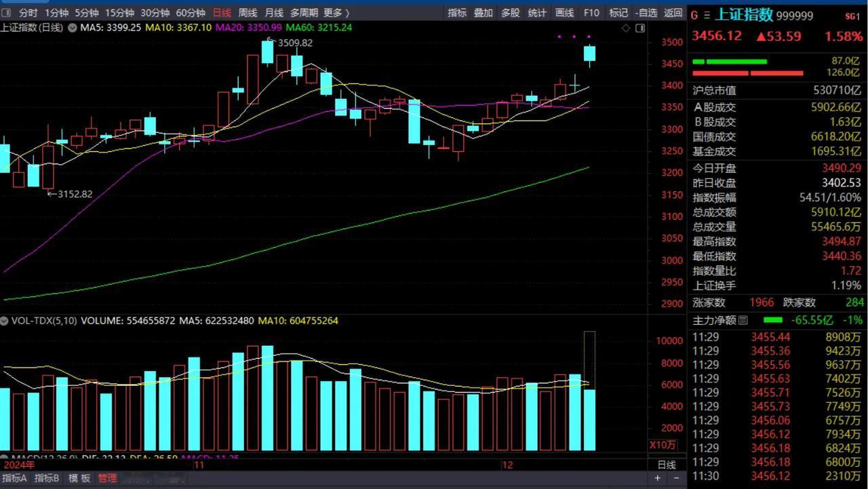Image resolution: width=868 pixels, height=489 pixels.
Task: Select the latest cyan candlestick near 3500
Action: tap(590, 56)
